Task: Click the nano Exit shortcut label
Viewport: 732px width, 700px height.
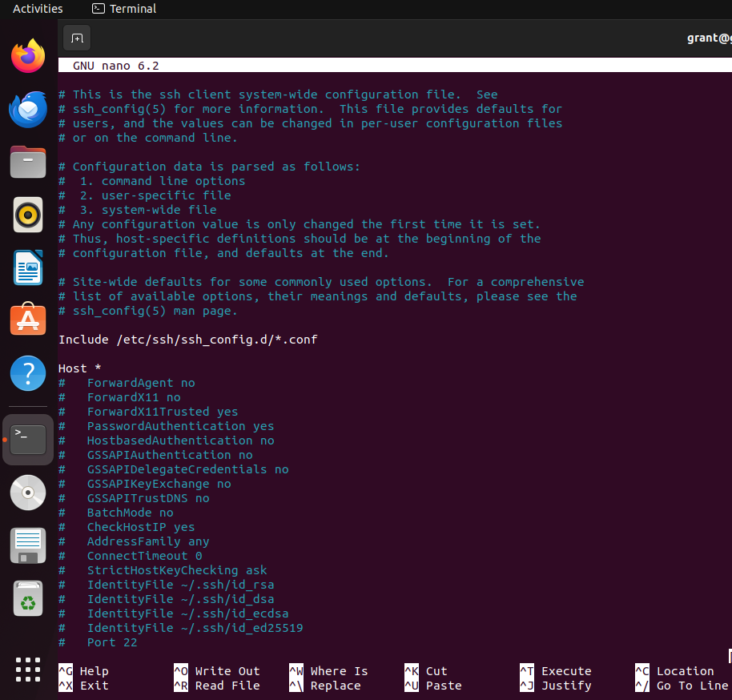Action: [94, 686]
